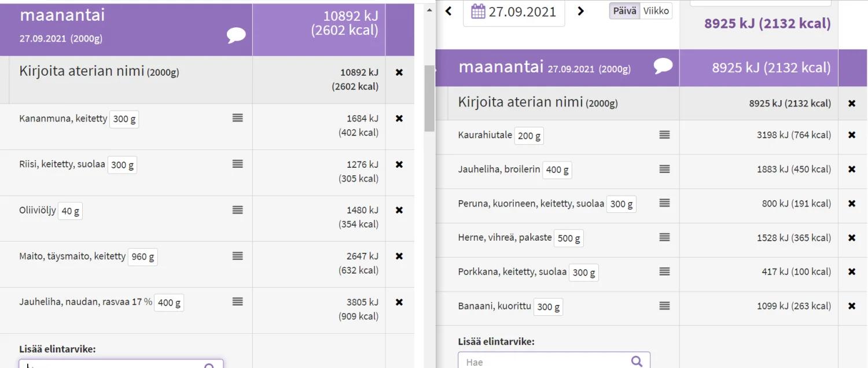This screenshot has width=868, height=368.
Task: Open the options icon for Kaurahiutale
Action: 663,135
